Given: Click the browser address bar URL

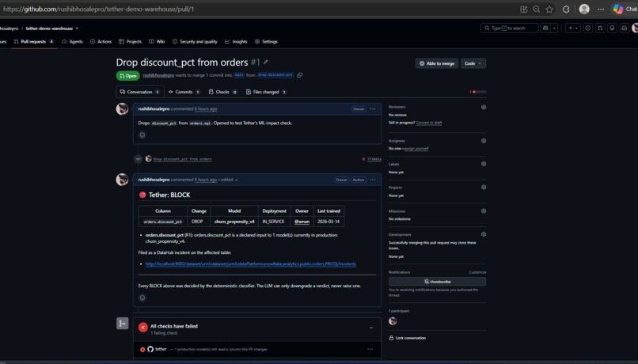Looking at the screenshot, I should [98, 9].
